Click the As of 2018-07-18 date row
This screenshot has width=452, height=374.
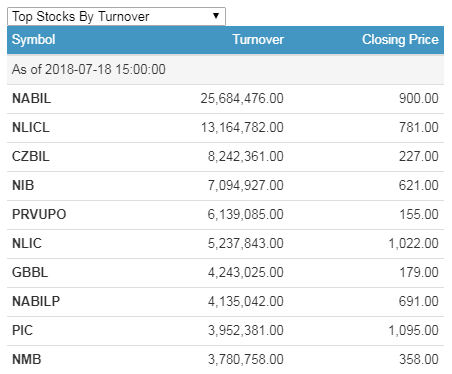coord(225,70)
